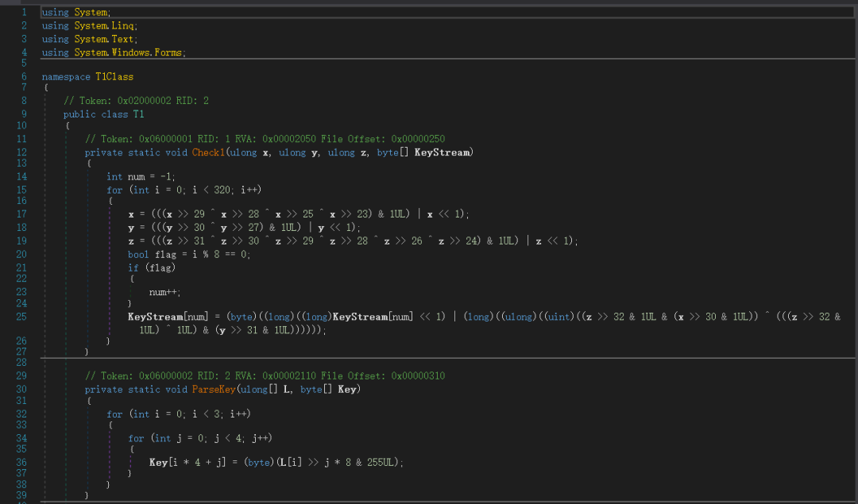858x504 pixels.
Task: Click line number 12 in the margin
Action: coord(21,152)
